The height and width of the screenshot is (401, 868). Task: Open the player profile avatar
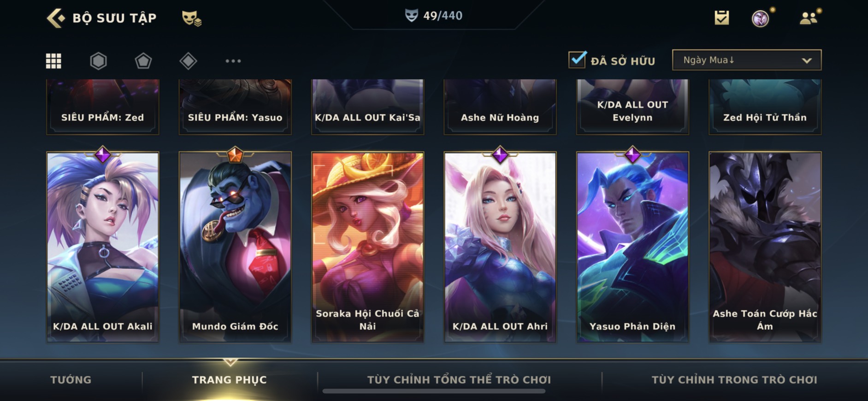click(761, 18)
